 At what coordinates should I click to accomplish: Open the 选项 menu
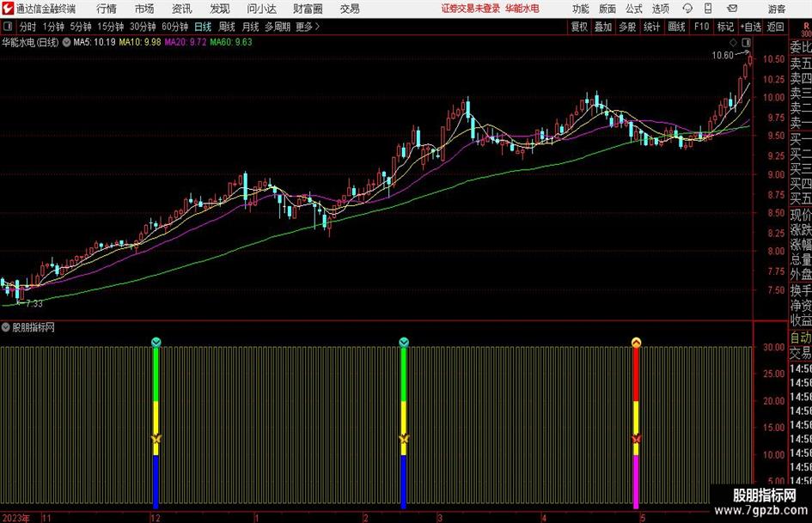pos(660,9)
